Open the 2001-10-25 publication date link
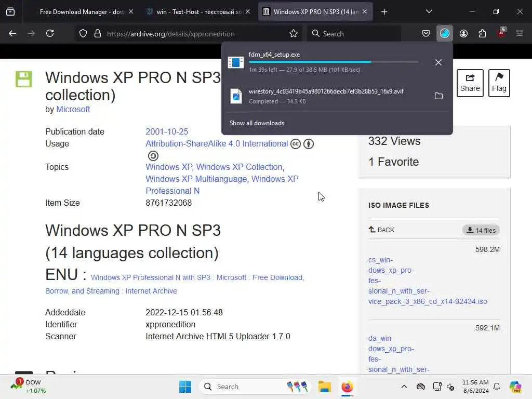Screen dimensions: 532x399 pyautogui.click(x=167, y=131)
